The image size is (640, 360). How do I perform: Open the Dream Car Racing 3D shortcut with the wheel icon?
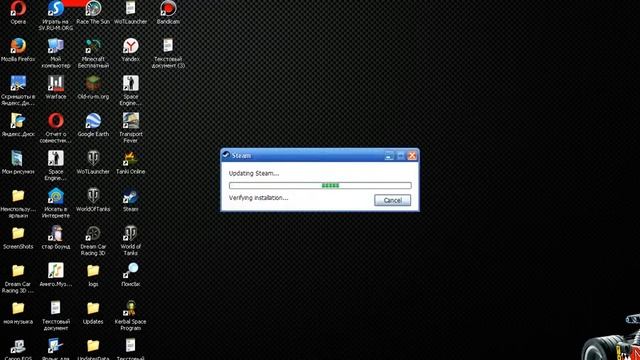click(x=93, y=234)
